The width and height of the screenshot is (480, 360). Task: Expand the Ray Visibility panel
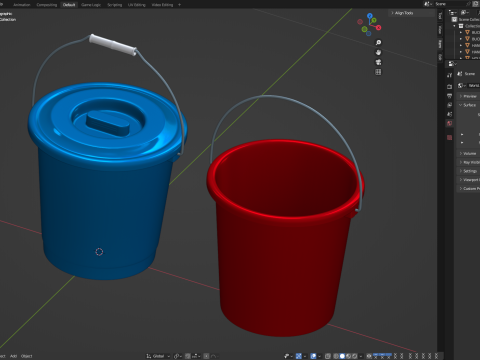[468, 162]
